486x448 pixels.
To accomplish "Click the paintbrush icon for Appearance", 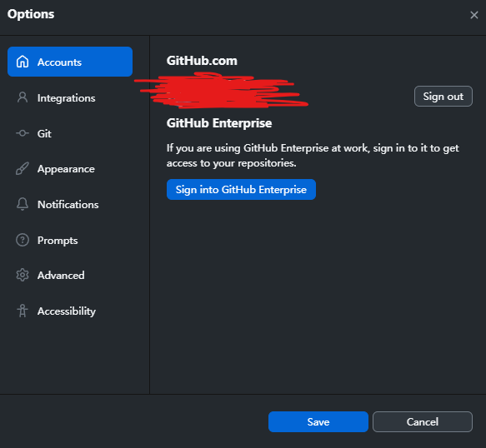I will 23,169.
